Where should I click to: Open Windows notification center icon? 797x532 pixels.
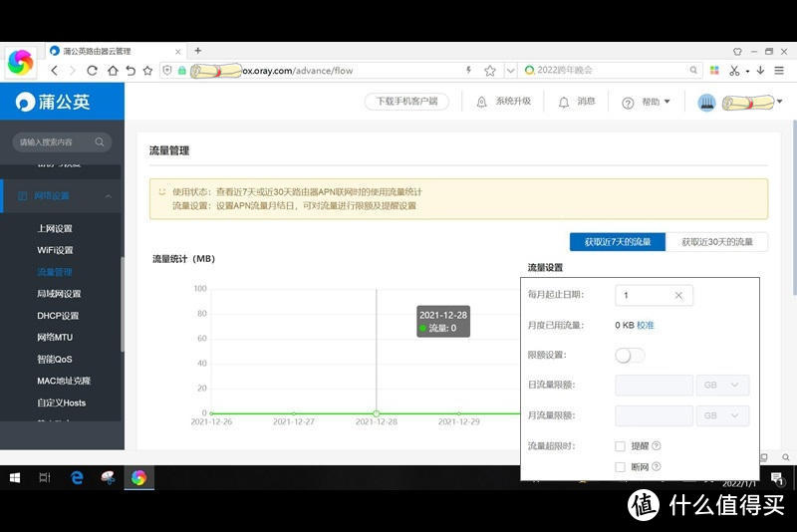[777, 478]
